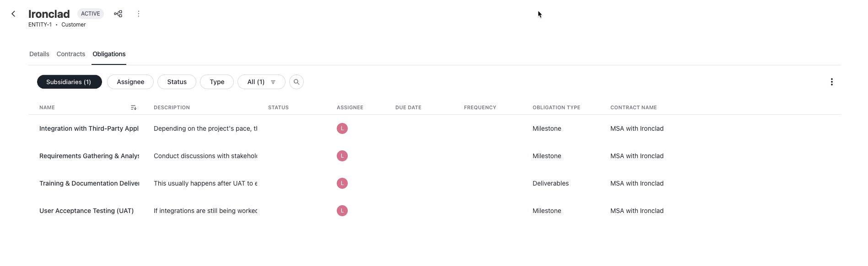Switch to the Details tab
Image resolution: width=868 pixels, height=266 pixels.
39,54
